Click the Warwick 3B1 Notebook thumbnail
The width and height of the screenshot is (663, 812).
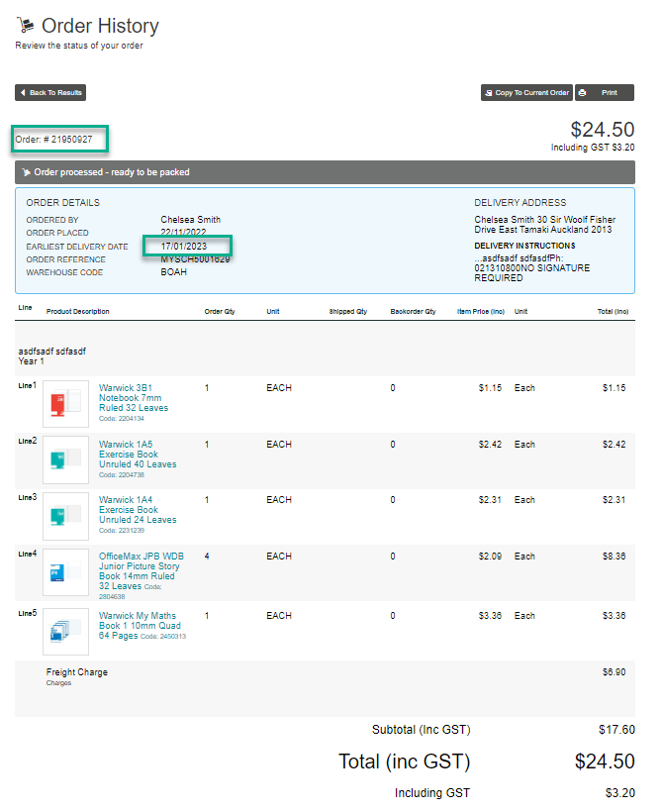pos(65,404)
